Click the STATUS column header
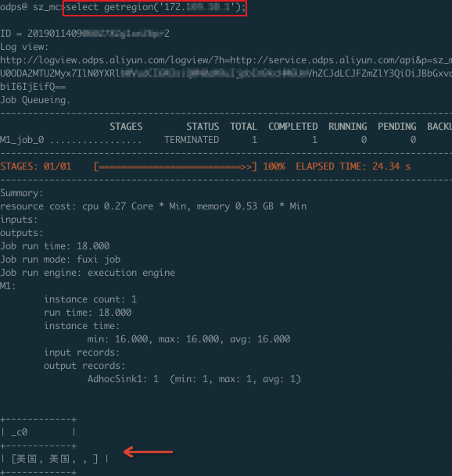This screenshot has height=476, width=452. pos(203,127)
